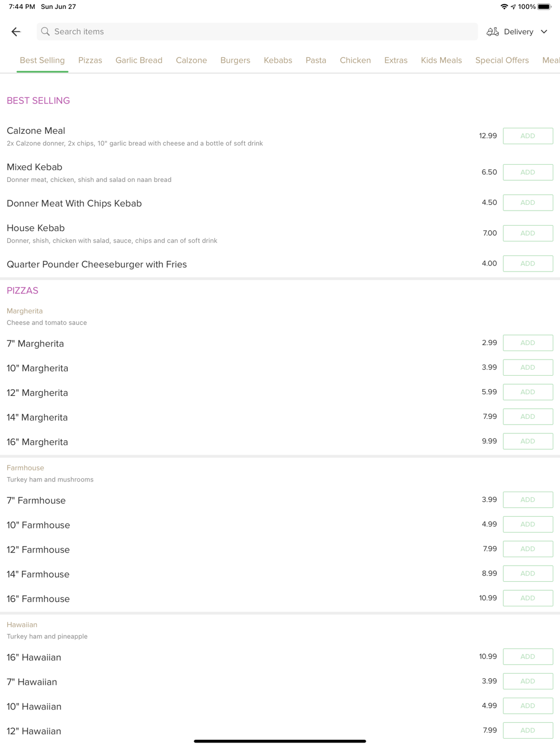The height and width of the screenshot is (747, 560).
Task: Tap the back arrow icon
Action: 16,32
